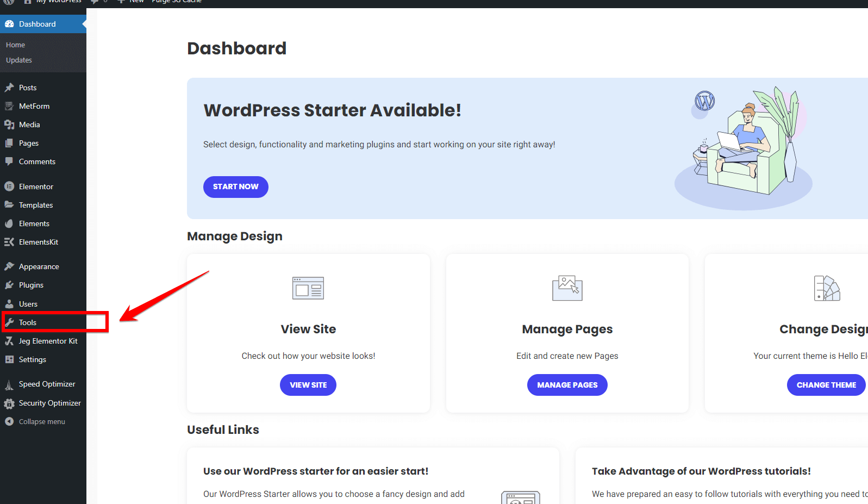This screenshot has height=504, width=868.
Task: Click the Tools wrench icon
Action: click(x=9, y=322)
